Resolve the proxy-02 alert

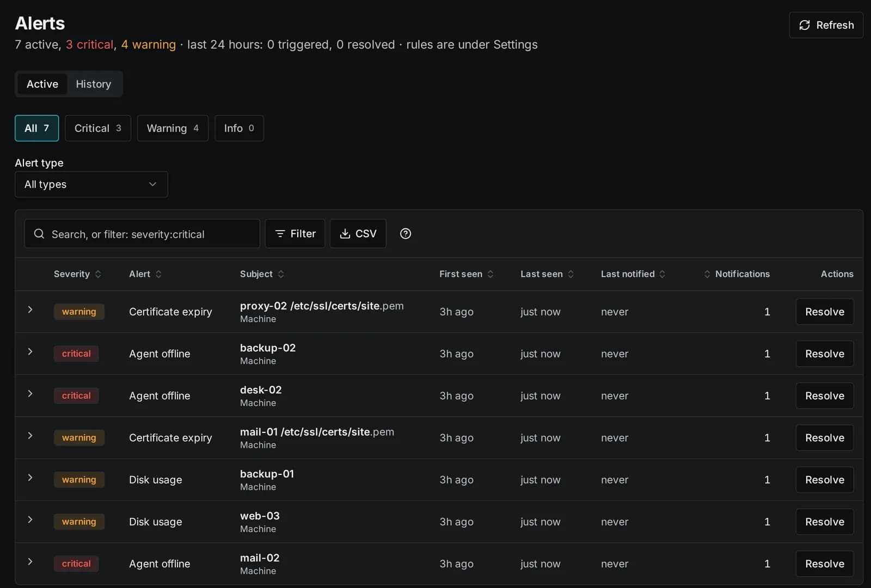[x=825, y=312]
